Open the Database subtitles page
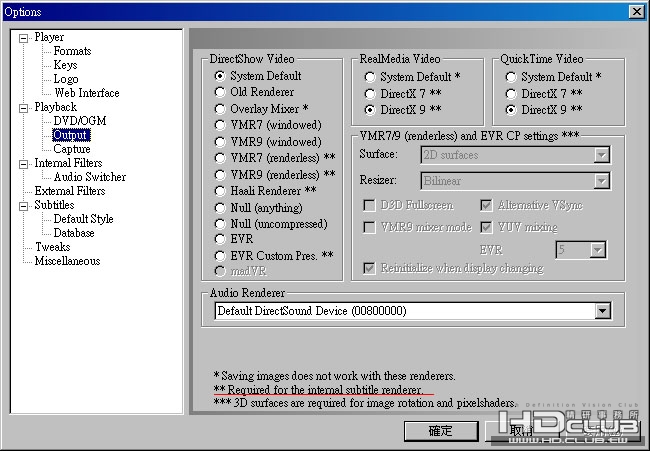The width and height of the screenshot is (650, 451). pyautogui.click(x=74, y=233)
